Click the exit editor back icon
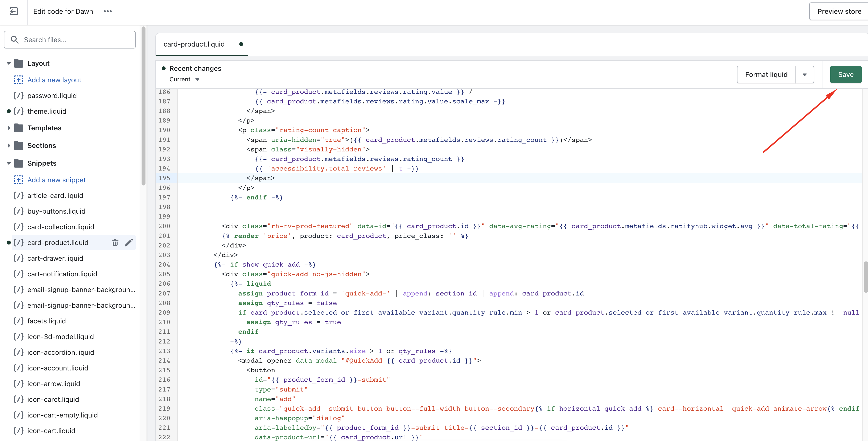 pyautogui.click(x=13, y=12)
